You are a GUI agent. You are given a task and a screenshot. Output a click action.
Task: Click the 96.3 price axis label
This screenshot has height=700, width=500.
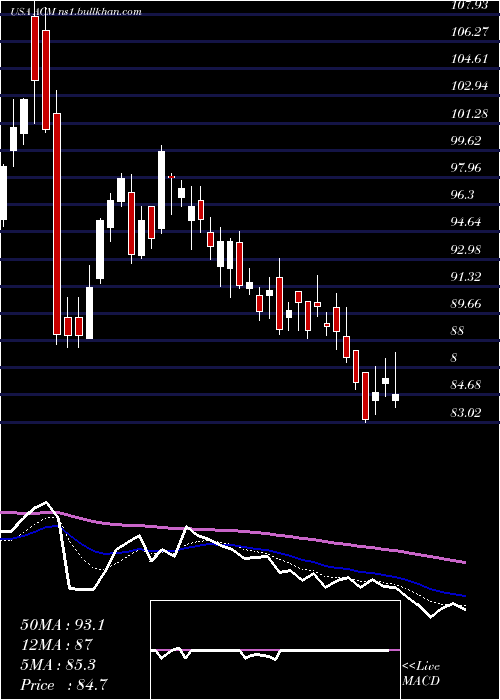463,195
